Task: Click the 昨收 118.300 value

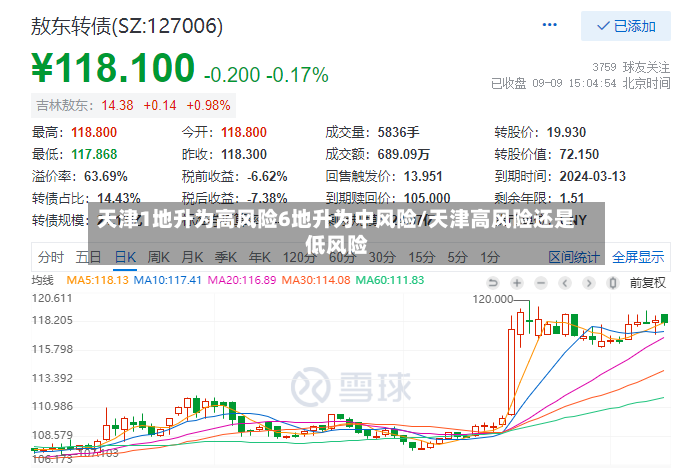Action: coord(244,155)
